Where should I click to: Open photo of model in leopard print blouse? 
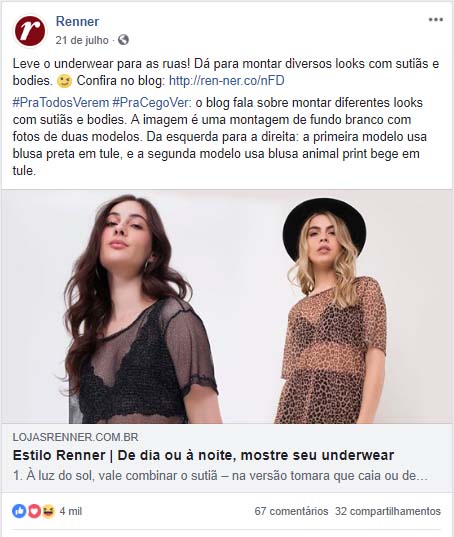330,310
